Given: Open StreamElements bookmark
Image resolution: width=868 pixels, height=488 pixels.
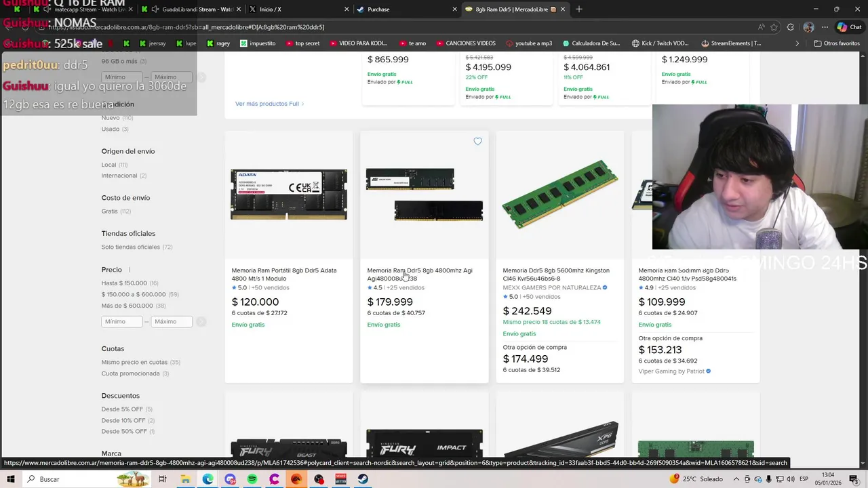Looking at the screenshot, I should [731, 43].
